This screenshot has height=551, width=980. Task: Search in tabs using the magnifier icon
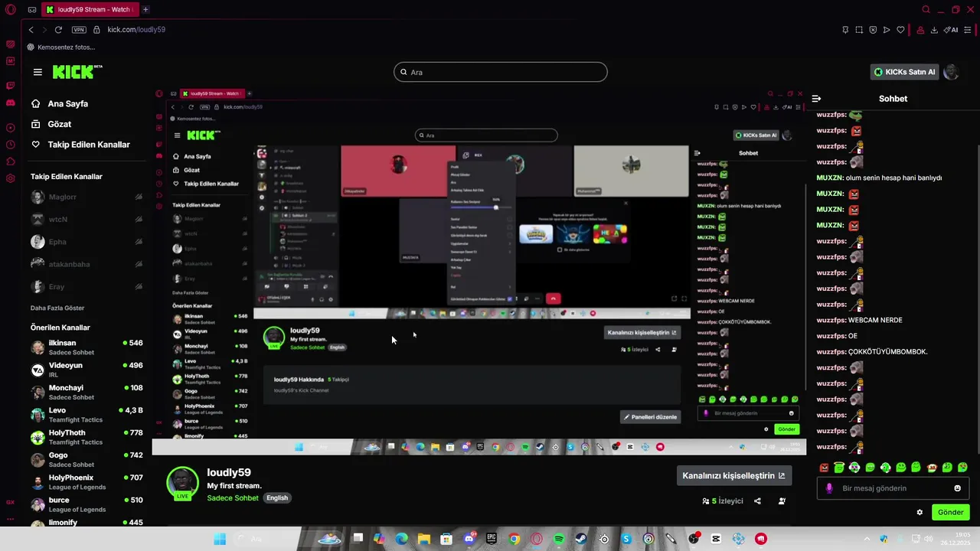point(926,10)
